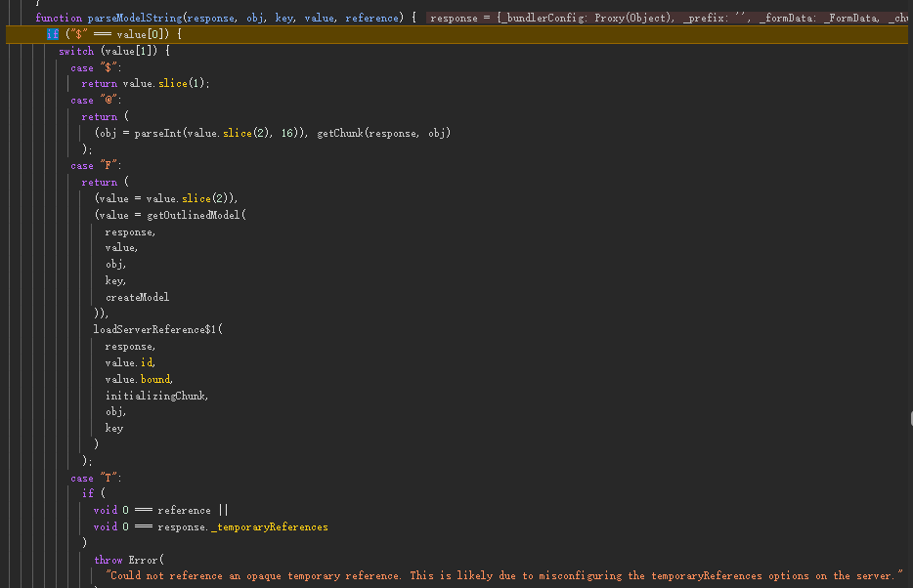This screenshot has height=588, width=913.
Task: Click the parseModelString function name
Action: coord(133,19)
